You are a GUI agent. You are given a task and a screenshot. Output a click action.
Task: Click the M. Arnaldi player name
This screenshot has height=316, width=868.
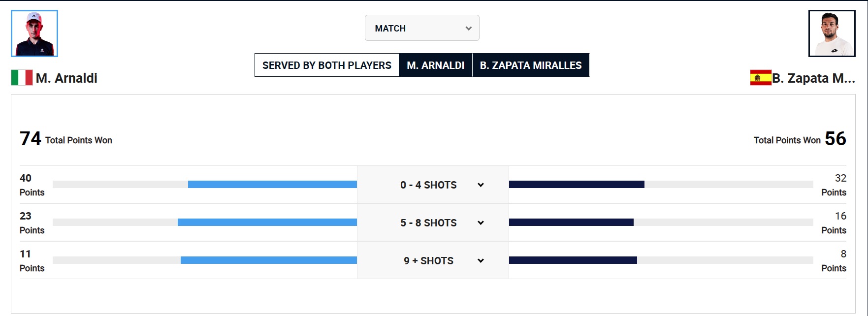coord(66,78)
